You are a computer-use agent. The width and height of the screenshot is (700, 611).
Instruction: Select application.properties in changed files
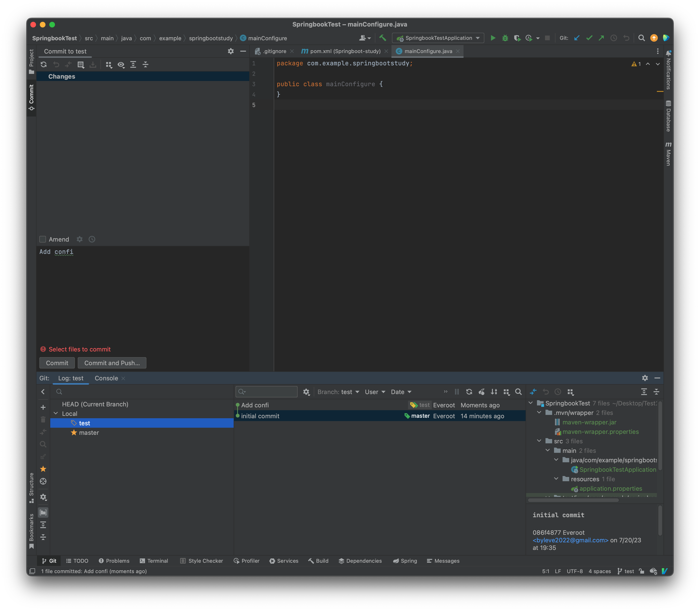tap(610, 489)
